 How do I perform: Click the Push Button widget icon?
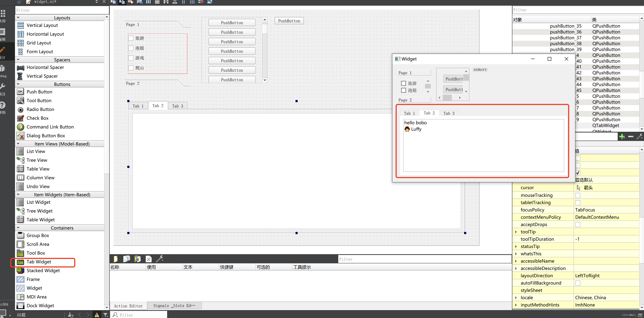point(20,92)
